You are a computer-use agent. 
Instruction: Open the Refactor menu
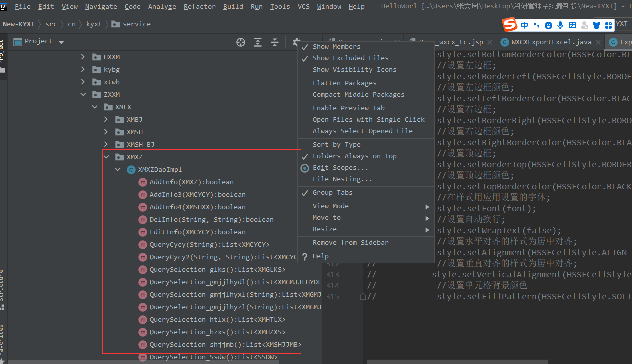point(200,6)
